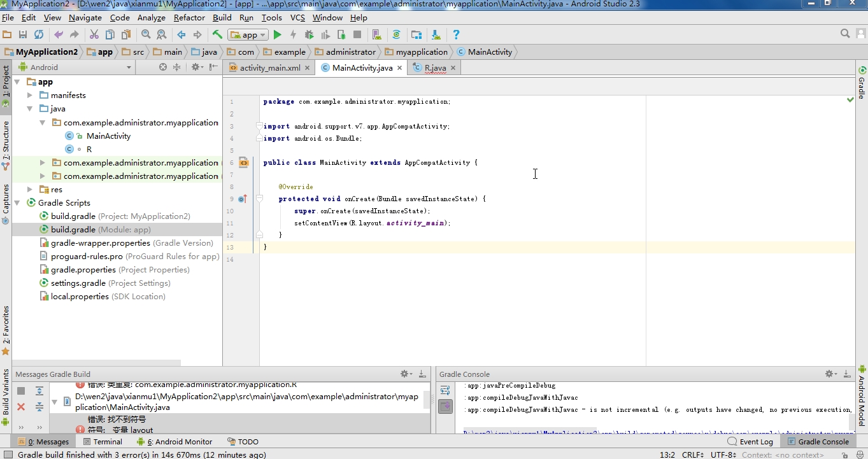Screen dimensions: 868x459
Task: Expand the res folder node
Action: (29, 189)
